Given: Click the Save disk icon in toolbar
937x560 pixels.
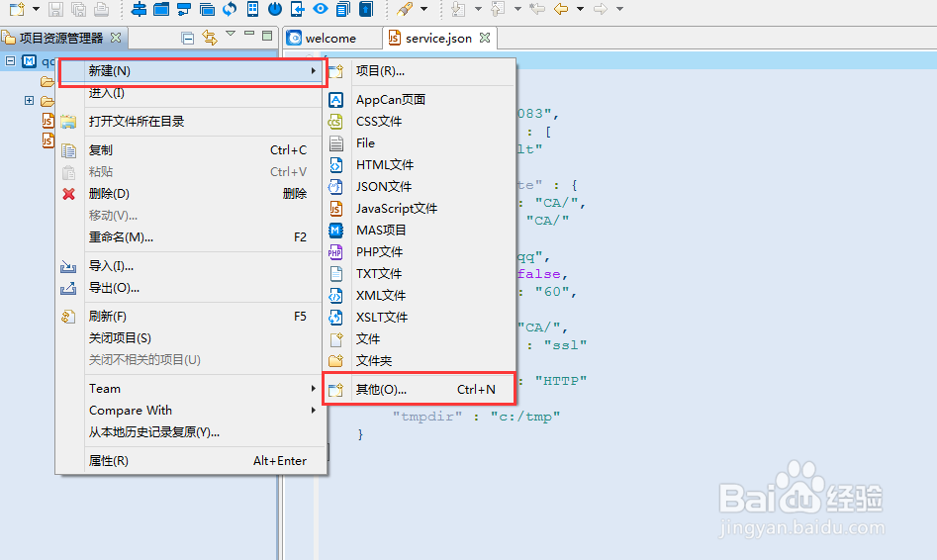Looking at the screenshot, I should pos(55,9).
